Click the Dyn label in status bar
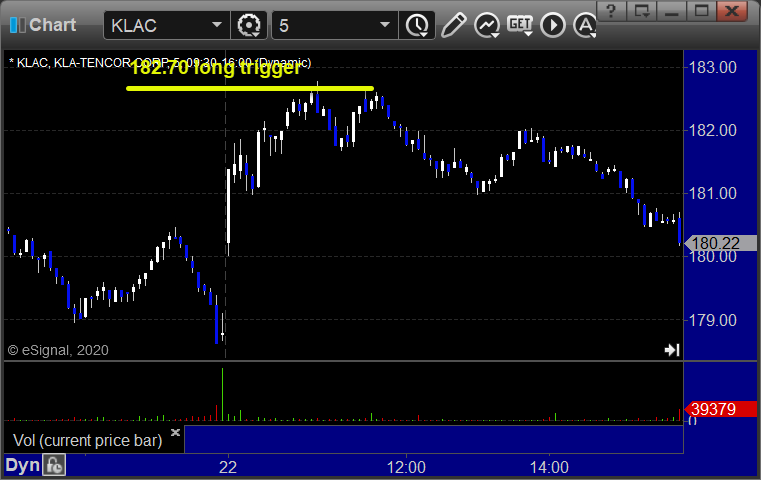The height and width of the screenshot is (480, 761). click(22, 465)
